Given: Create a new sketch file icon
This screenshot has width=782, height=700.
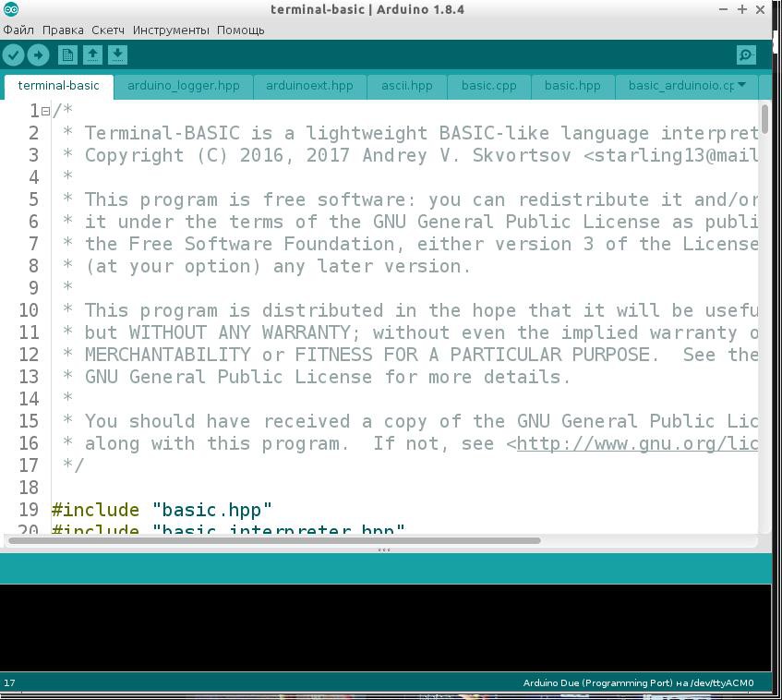Looking at the screenshot, I should click(x=67, y=54).
